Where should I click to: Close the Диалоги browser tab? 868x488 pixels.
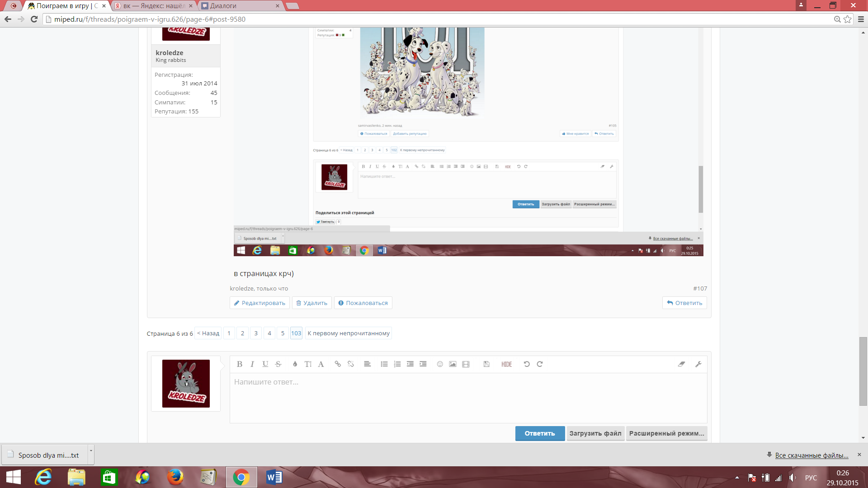click(x=278, y=6)
